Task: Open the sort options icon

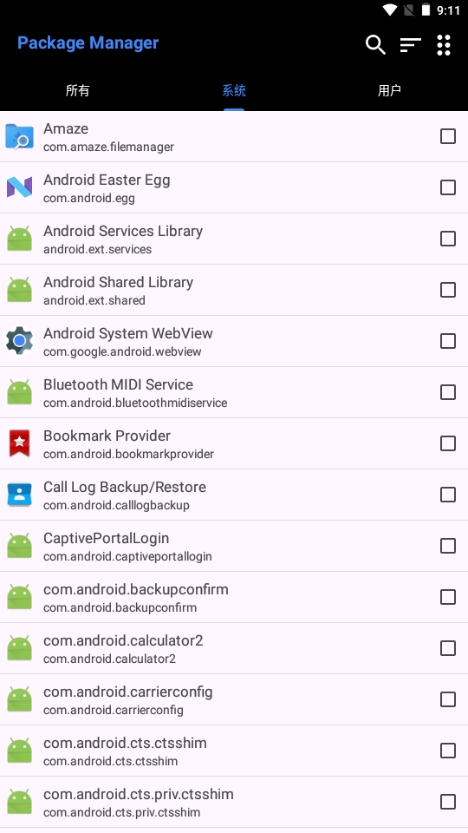Action: [x=410, y=45]
